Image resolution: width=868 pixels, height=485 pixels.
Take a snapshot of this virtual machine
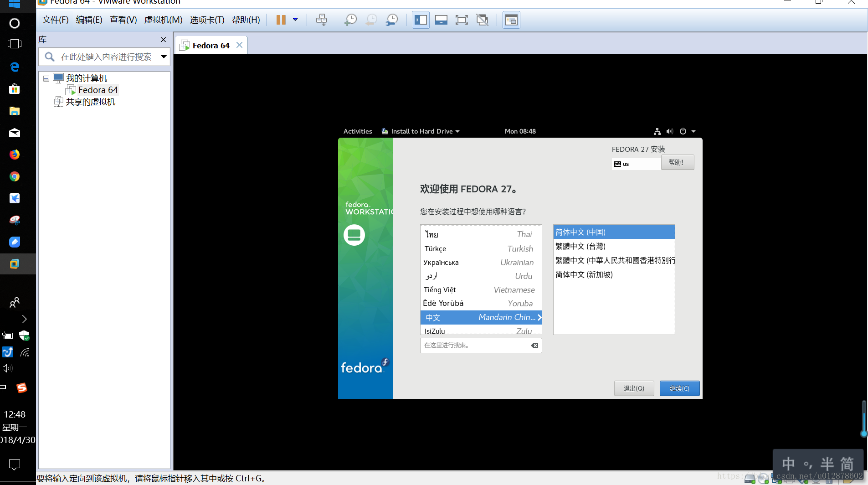[x=350, y=20]
